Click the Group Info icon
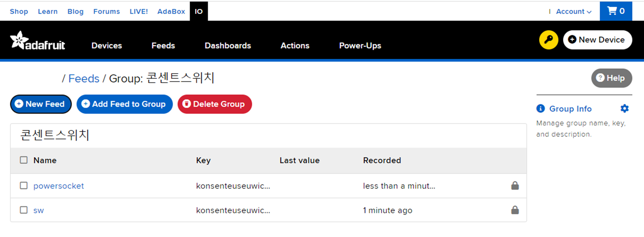644x237 pixels. click(x=541, y=108)
